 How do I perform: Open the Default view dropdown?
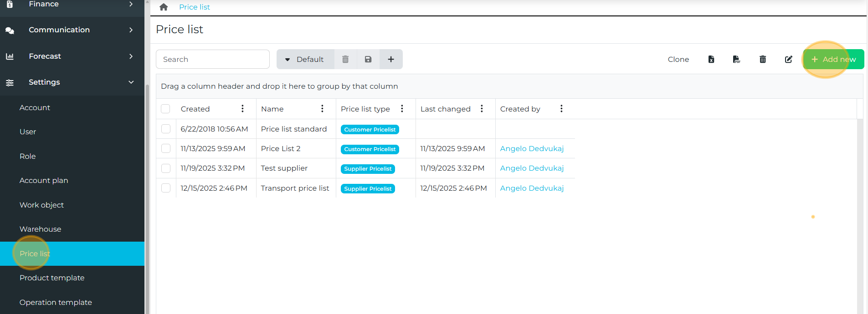pos(305,59)
